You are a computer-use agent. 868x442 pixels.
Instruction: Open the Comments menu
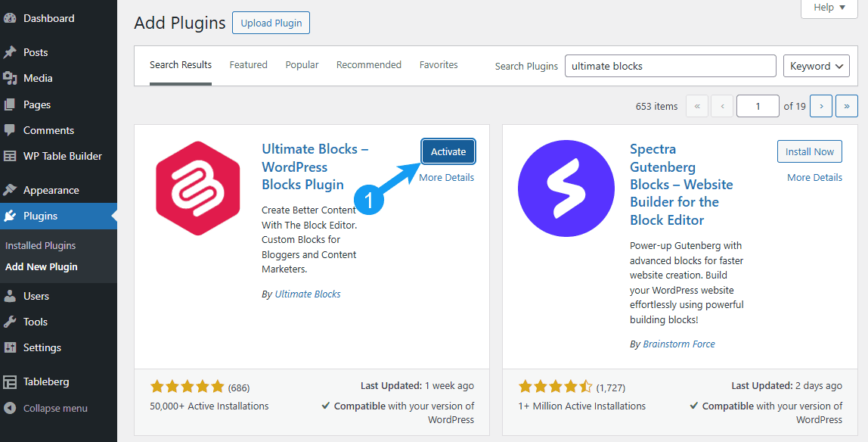pos(48,130)
